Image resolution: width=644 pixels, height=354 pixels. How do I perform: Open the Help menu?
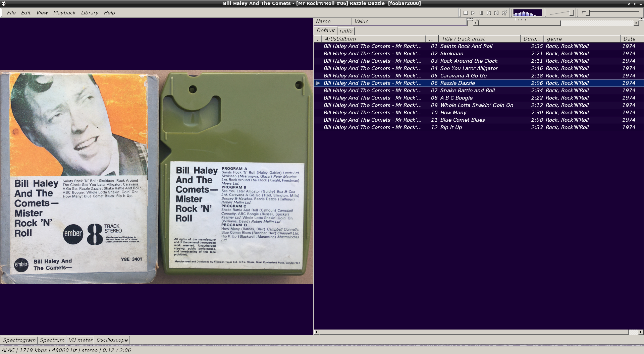109,13
